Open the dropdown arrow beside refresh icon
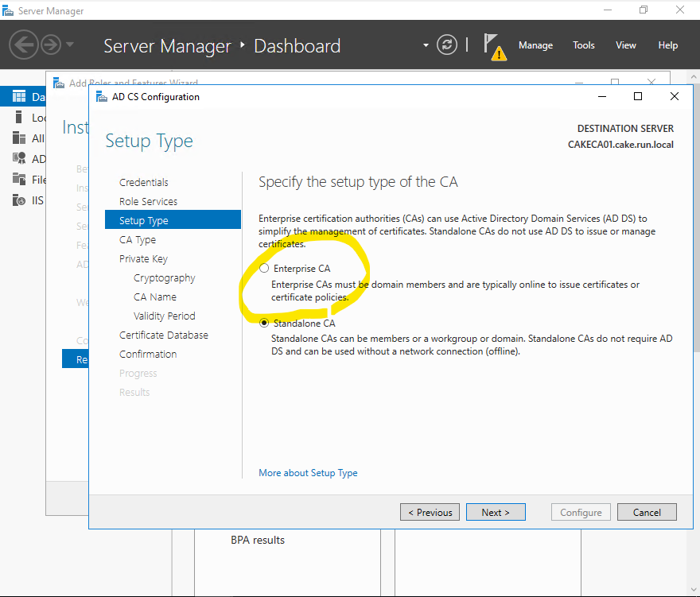Viewport: 700px width, 597px height. tap(426, 45)
